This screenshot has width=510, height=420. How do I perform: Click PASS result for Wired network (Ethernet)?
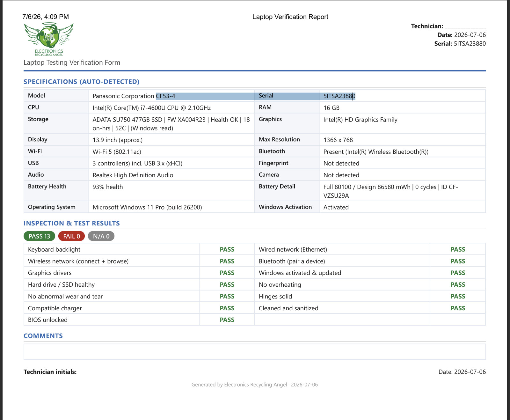coord(458,249)
